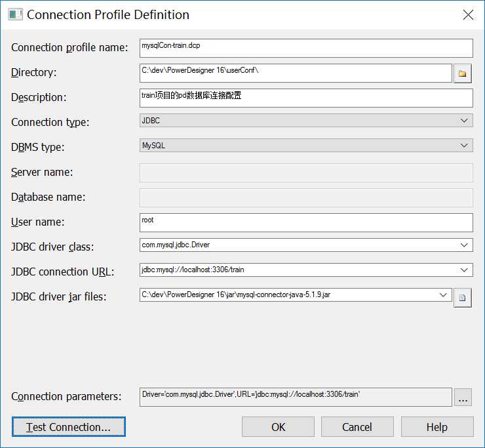The image size is (485, 448).
Task: Click the "DBMS type:" label
Action: tap(38, 147)
